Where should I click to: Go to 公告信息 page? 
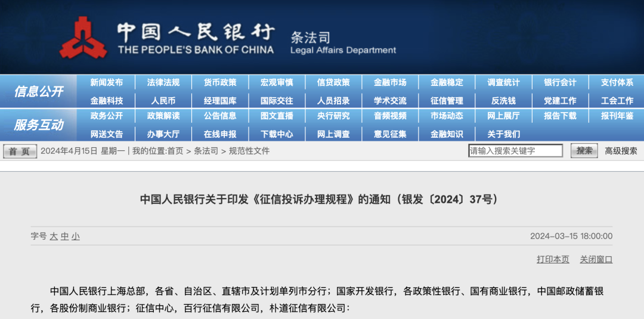click(220, 116)
